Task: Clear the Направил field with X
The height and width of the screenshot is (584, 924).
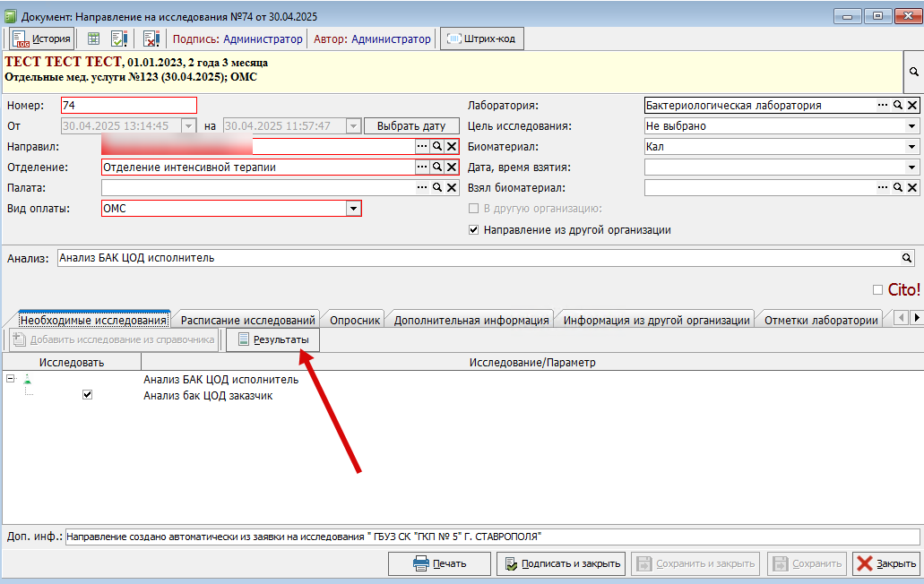Action: tap(452, 146)
